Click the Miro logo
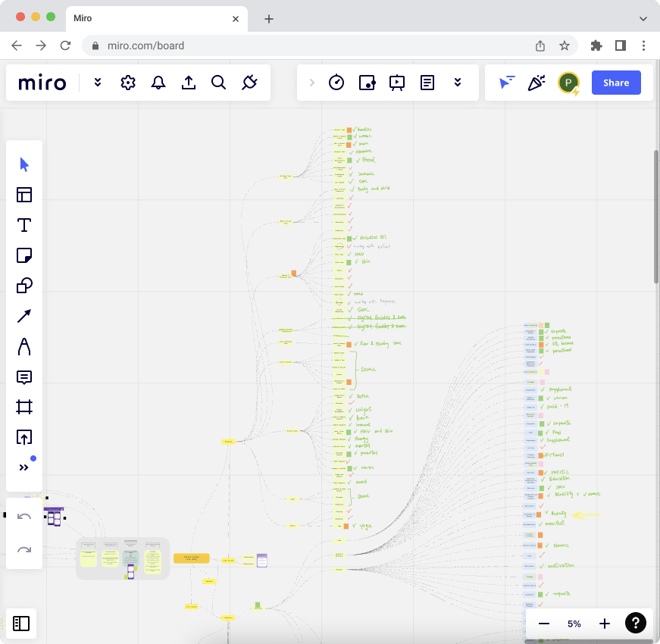660x644 pixels. (42, 83)
